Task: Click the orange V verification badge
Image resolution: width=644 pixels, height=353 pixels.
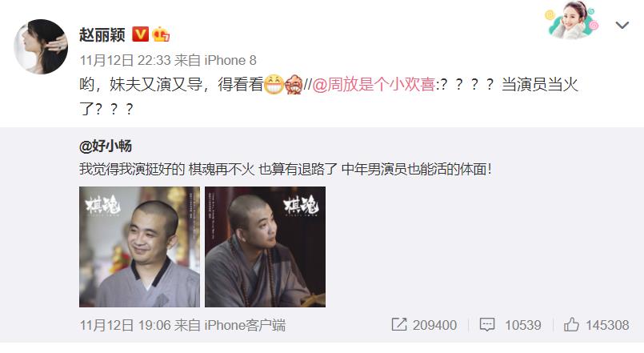Action: tap(140, 34)
